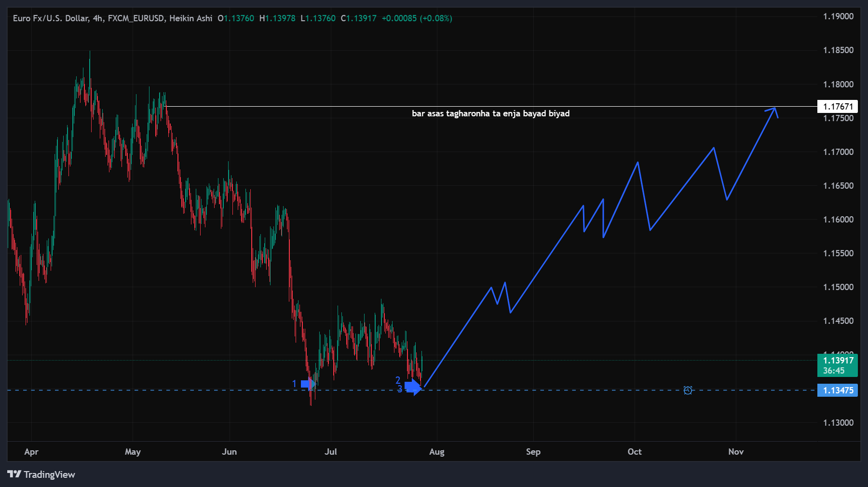Screen dimensions: 868x487
Task: Click the open value O1.13760
Action: point(236,18)
